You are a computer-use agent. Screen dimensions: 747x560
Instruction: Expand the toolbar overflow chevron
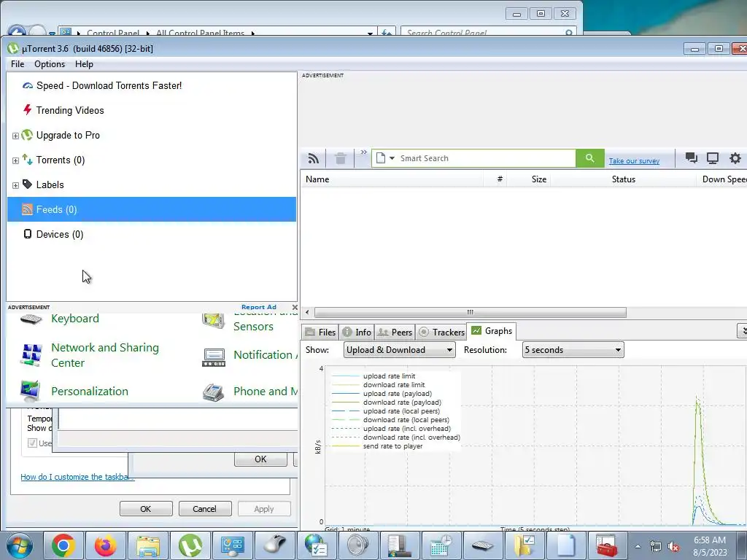coord(364,152)
